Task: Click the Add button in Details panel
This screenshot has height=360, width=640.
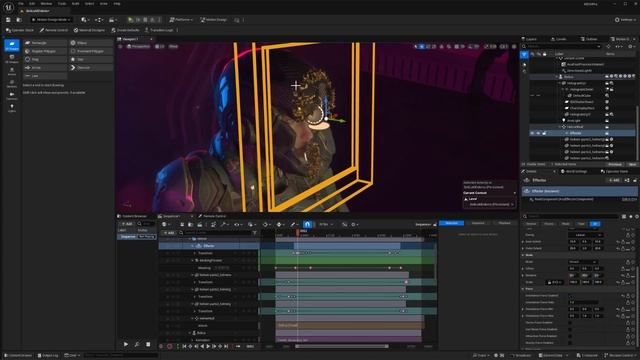Action: [614, 180]
